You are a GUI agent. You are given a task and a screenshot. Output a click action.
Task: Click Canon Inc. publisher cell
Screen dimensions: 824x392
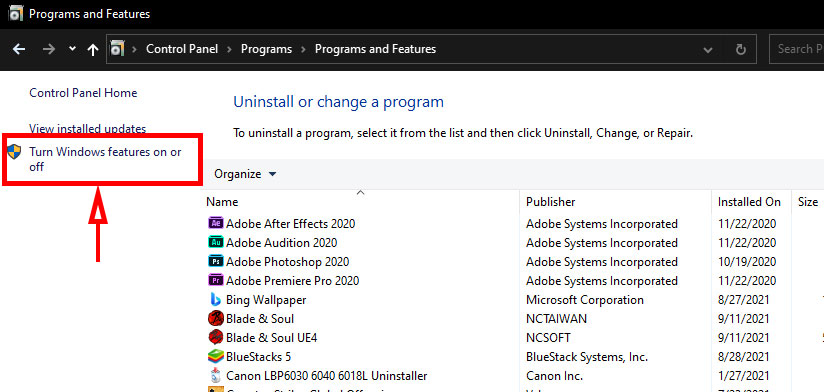553,376
